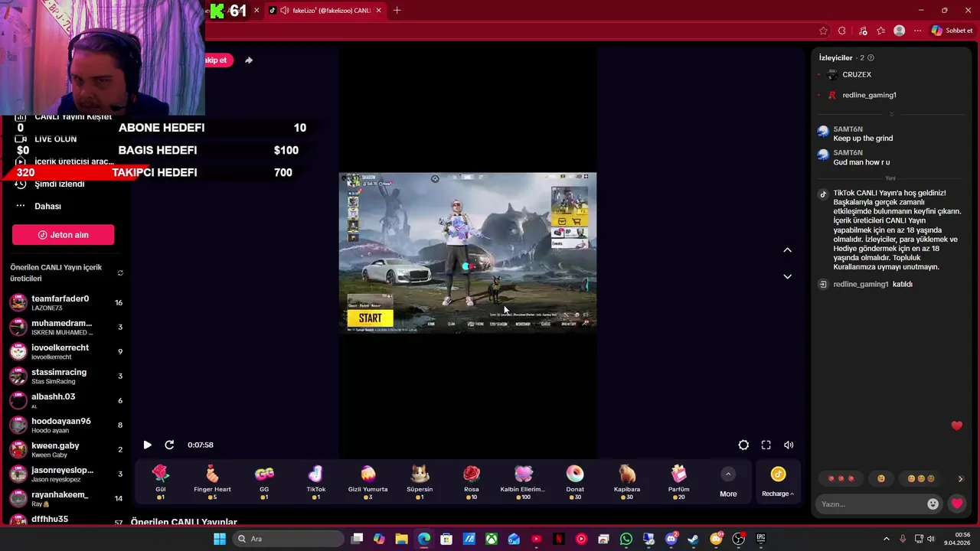Image resolution: width=980 pixels, height=551 pixels.
Task: Send the GG gift
Action: (x=264, y=482)
